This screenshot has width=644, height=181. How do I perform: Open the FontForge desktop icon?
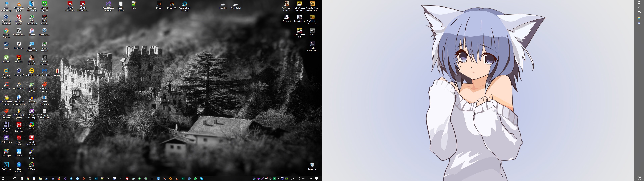pos(19,45)
